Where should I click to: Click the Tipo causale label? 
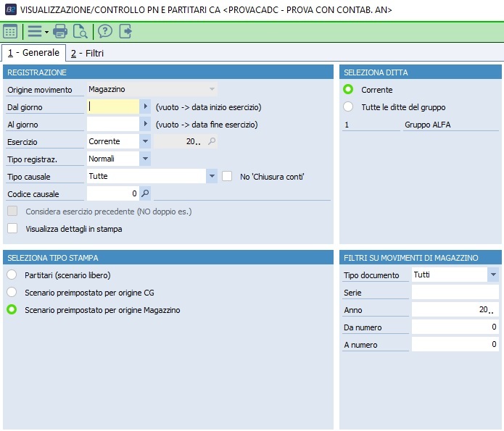pos(29,177)
